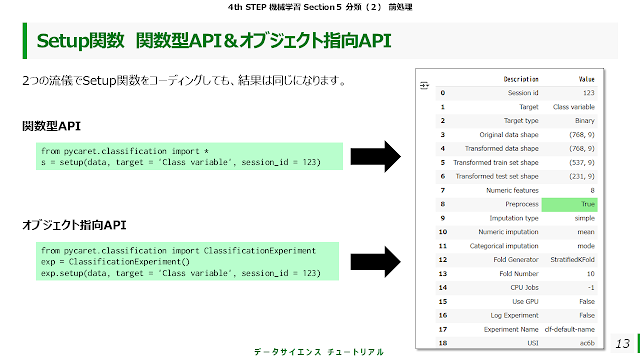Viewport: 640px width, 360px height.
Task: Click the 'Log Experiment' row label
Action: point(514,315)
